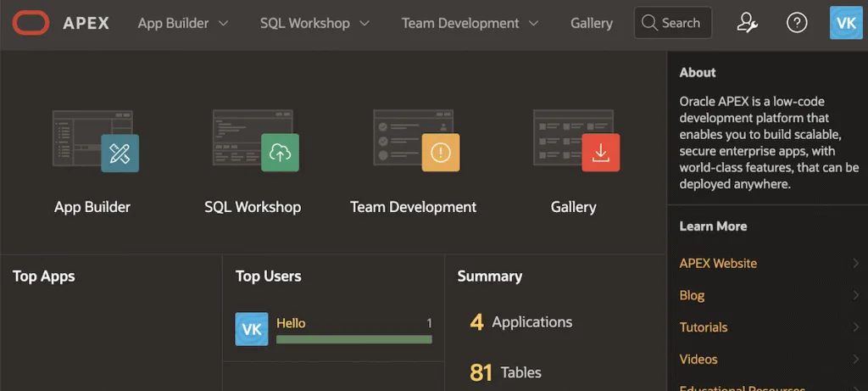Open the Team Development header menu item
The image size is (868, 391).
[460, 23]
